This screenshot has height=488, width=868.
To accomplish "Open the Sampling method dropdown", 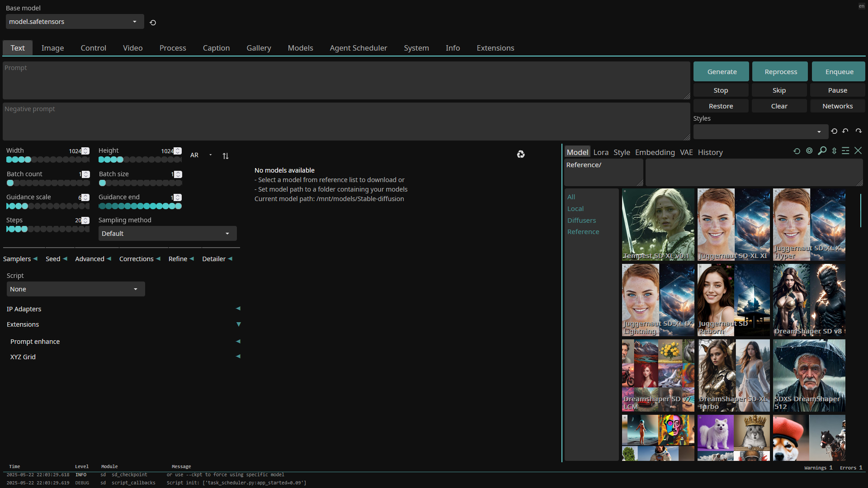I will 167,234.
